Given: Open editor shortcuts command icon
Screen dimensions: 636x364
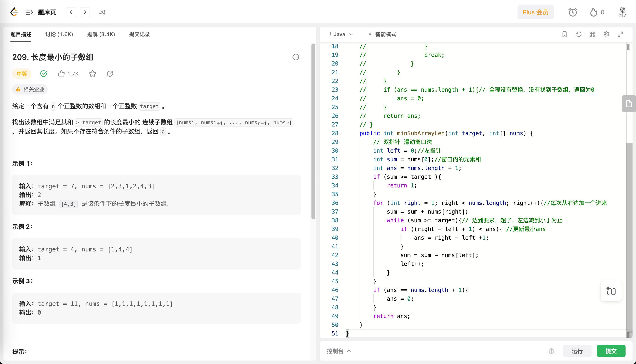Looking at the screenshot, I should point(592,34).
